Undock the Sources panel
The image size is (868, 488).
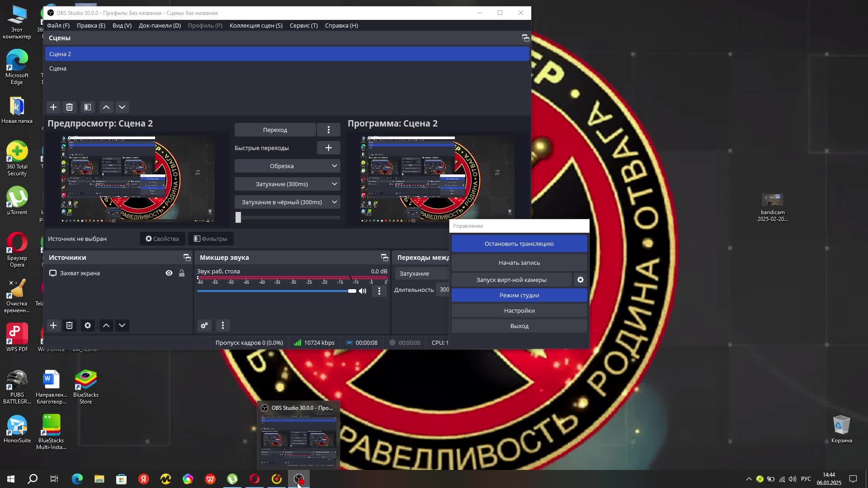tap(187, 258)
